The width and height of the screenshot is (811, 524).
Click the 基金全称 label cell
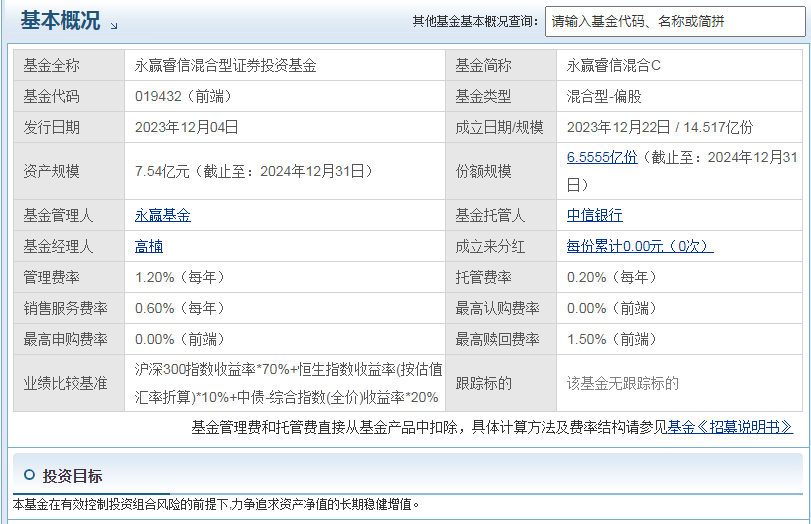click(69, 65)
